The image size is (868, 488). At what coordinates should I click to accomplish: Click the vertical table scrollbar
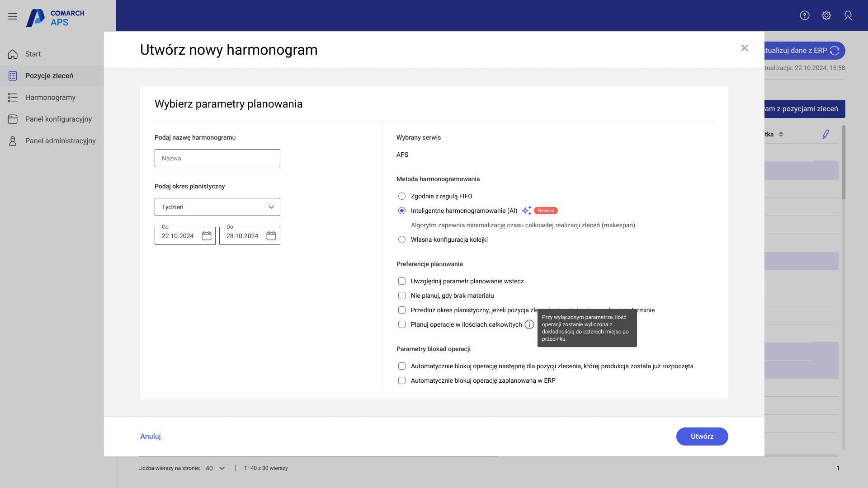coord(844,163)
